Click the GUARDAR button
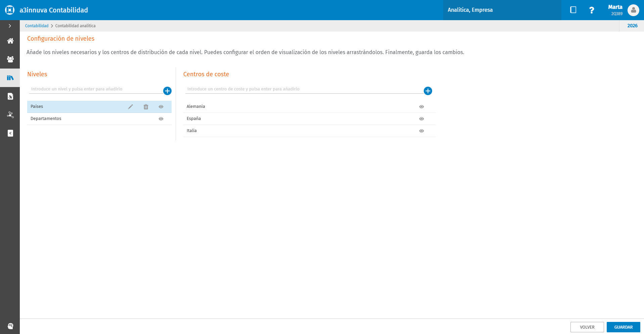Image resolution: width=644 pixels, height=334 pixels. tap(623, 327)
